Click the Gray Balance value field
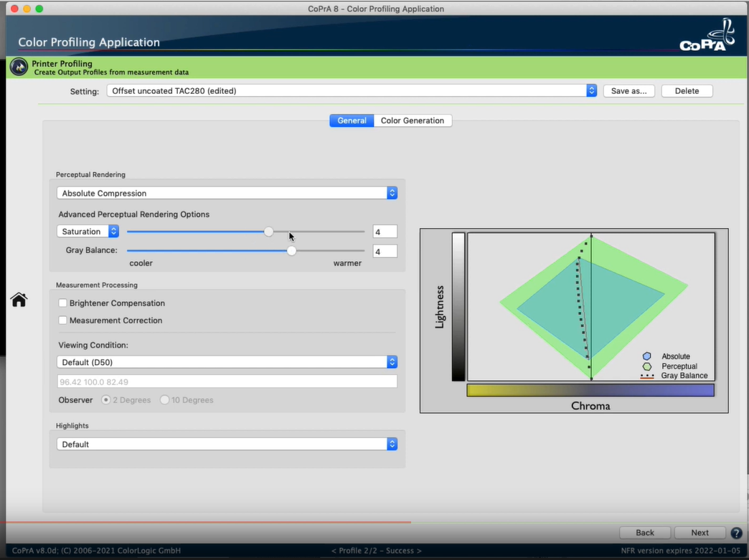Viewport: 749px width, 560px height. click(x=385, y=252)
